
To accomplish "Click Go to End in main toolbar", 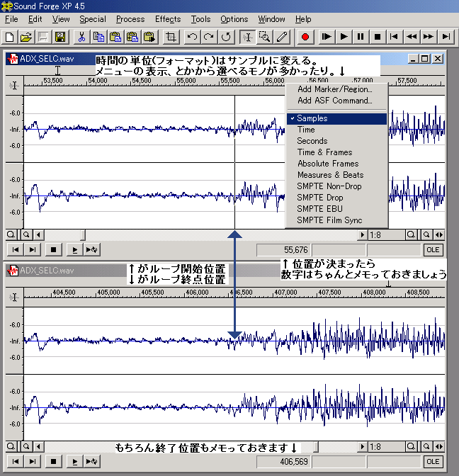I will 446,37.
